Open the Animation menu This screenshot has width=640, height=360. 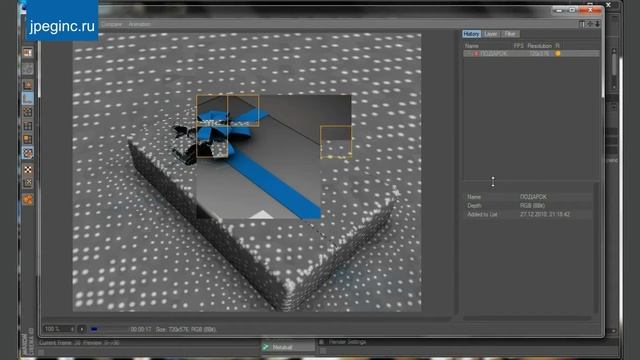(x=140, y=24)
